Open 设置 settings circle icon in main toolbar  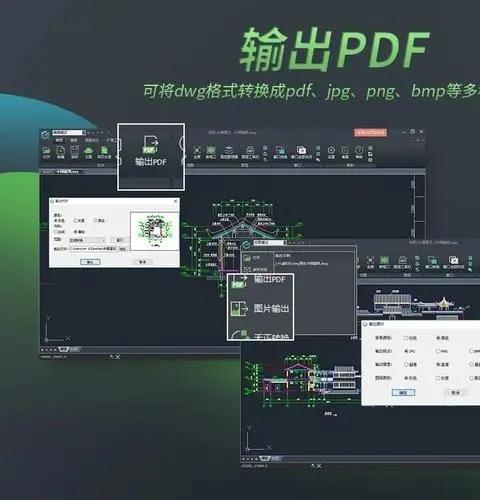tap(331, 153)
